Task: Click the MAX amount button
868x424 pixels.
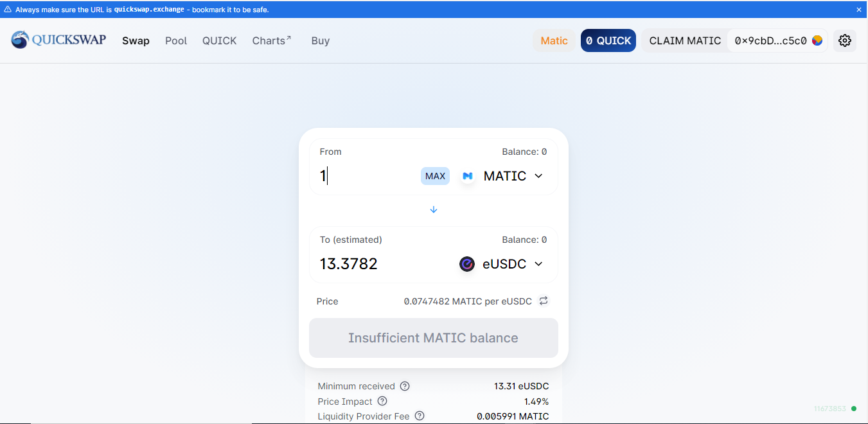Action: pos(435,176)
